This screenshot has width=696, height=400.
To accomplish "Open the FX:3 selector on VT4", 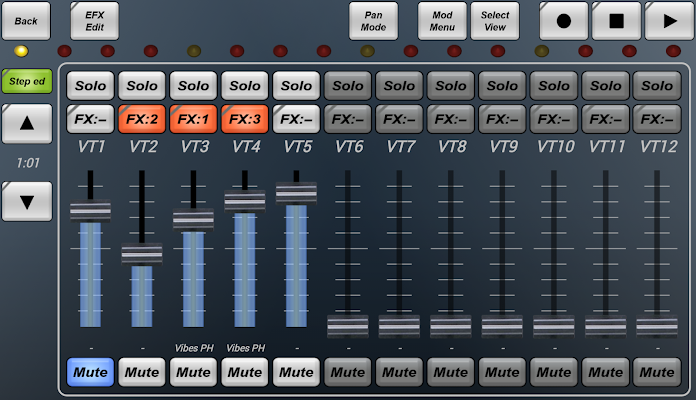I will (245, 119).
